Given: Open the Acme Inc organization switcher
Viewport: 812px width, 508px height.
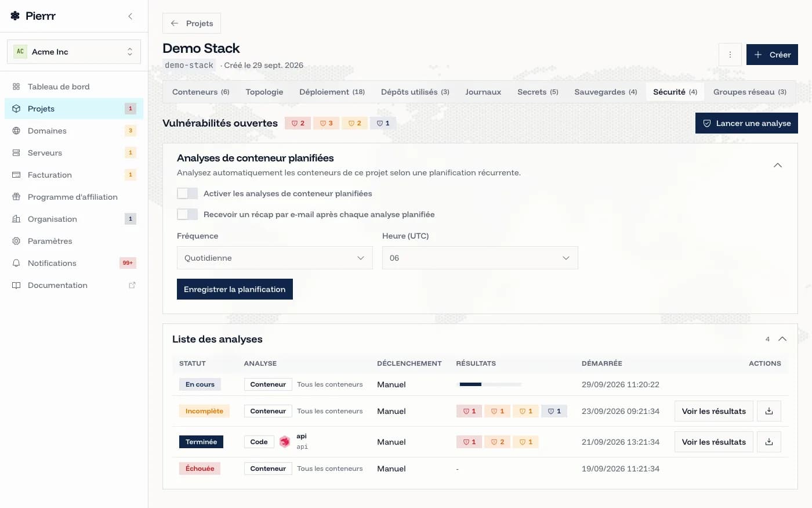Looking at the screenshot, I should click(x=74, y=52).
